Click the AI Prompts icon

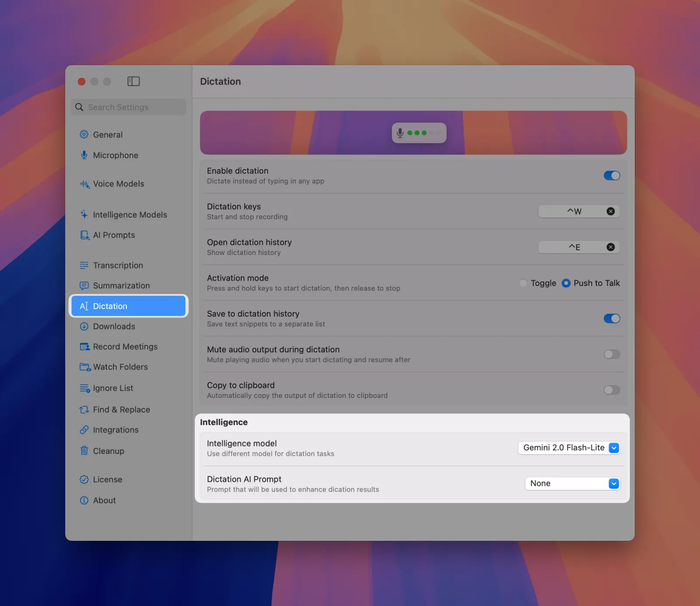(84, 235)
